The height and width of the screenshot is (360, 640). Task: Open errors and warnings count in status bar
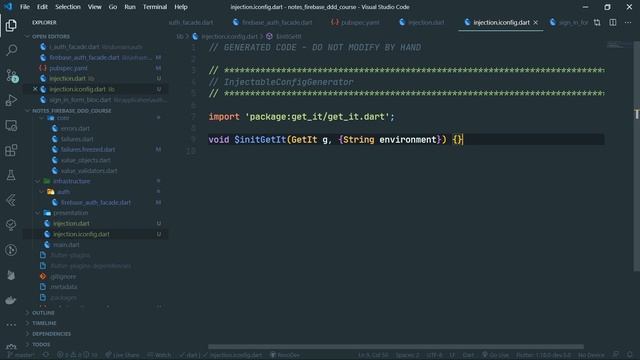77,355
